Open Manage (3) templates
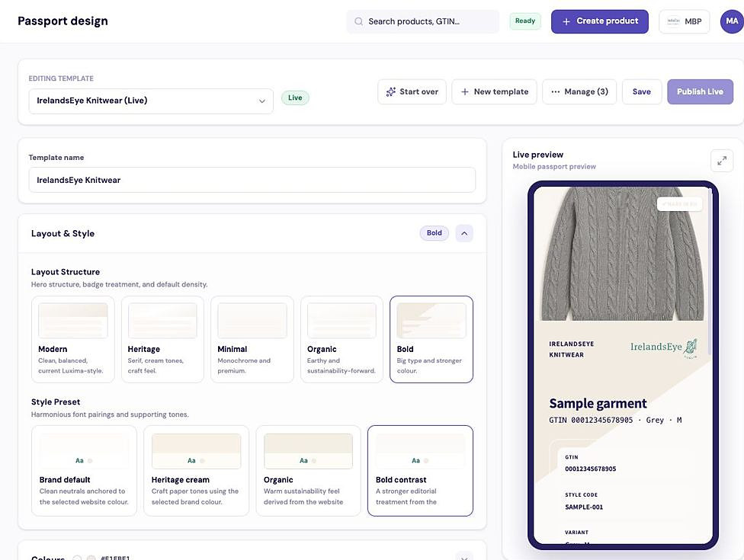Image resolution: width=744 pixels, height=560 pixels. [579, 92]
